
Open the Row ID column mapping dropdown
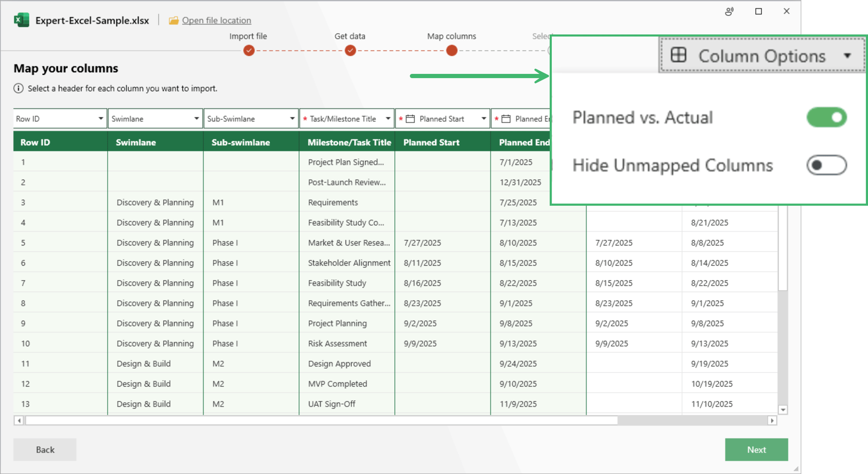100,118
